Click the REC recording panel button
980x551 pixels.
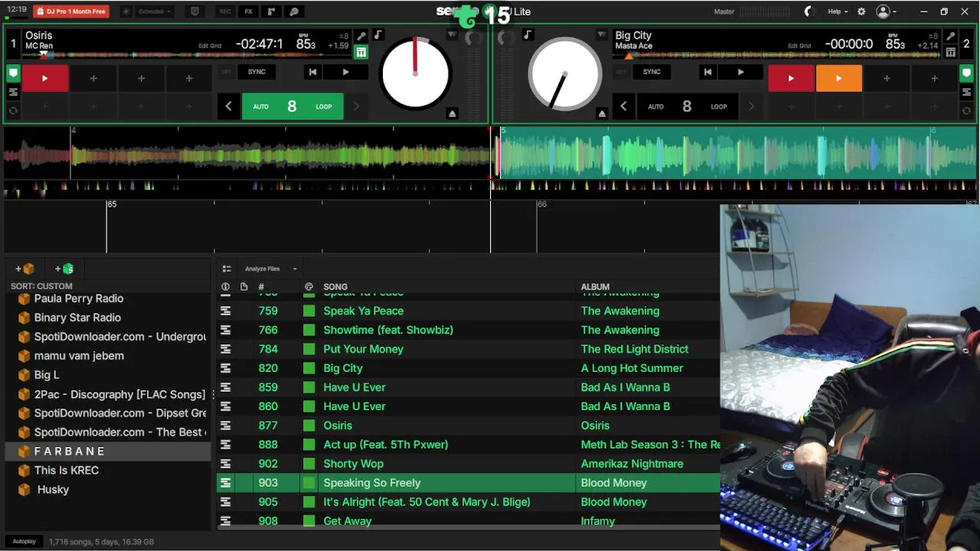click(225, 11)
